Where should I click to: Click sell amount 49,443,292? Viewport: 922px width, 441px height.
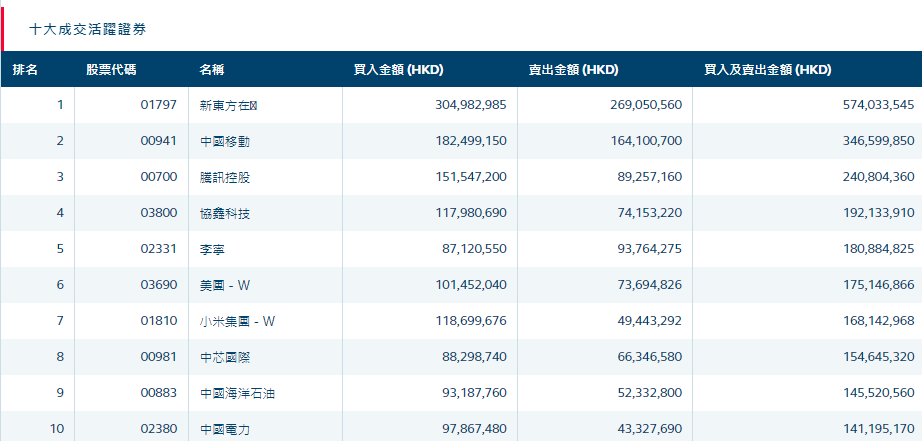coord(650,321)
